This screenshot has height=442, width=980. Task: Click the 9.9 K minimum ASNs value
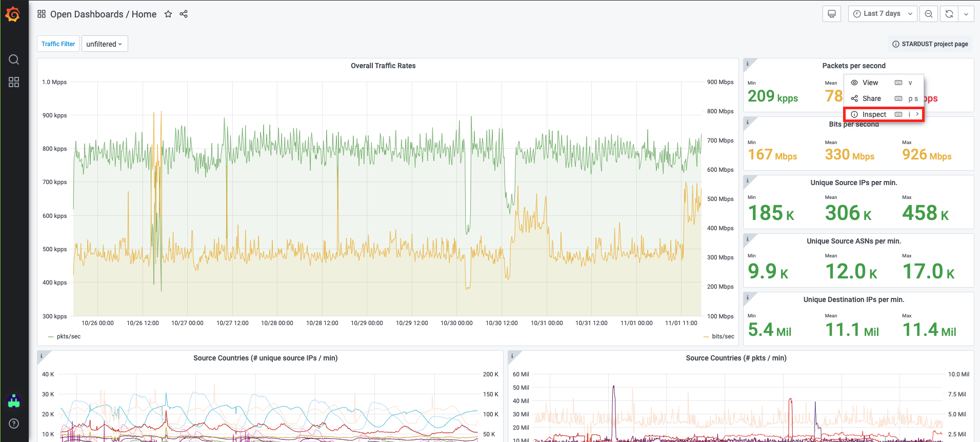[x=768, y=271]
